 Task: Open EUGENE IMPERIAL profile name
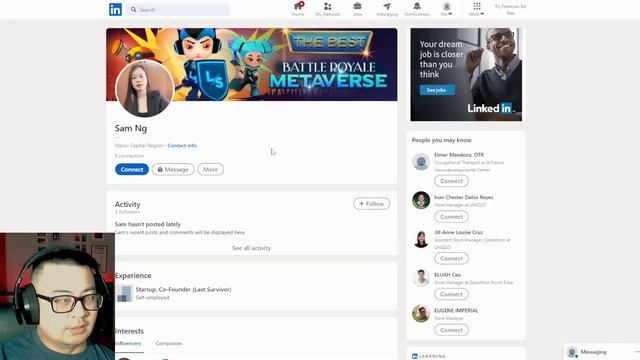pos(456,311)
